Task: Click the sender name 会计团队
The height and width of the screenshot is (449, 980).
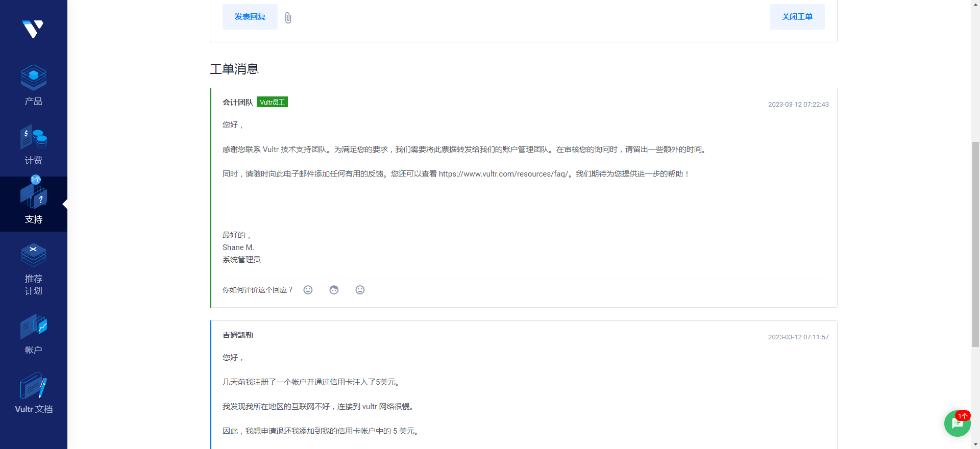Action: [x=238, y=102]
